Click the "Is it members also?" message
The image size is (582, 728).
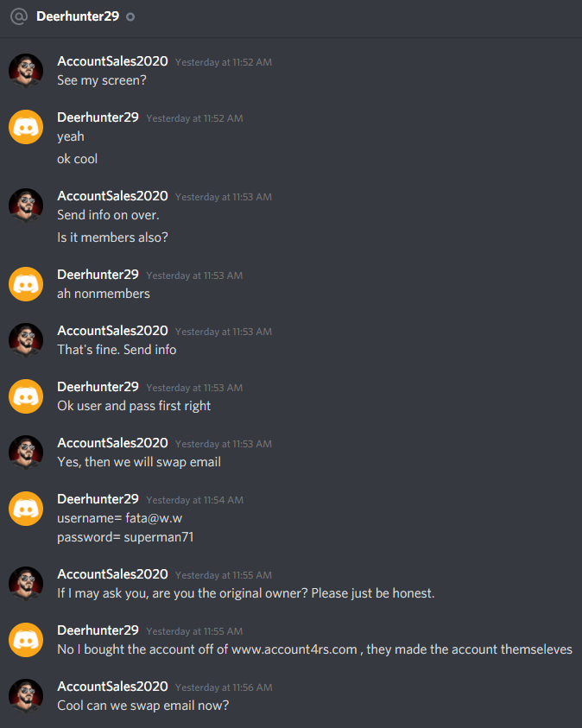[x=112, y=237]
